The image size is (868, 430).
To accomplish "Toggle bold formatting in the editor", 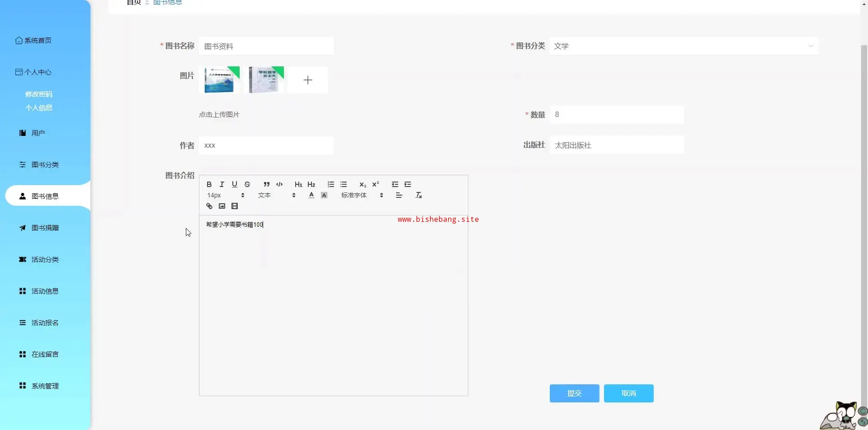I will tap(209, 184).
